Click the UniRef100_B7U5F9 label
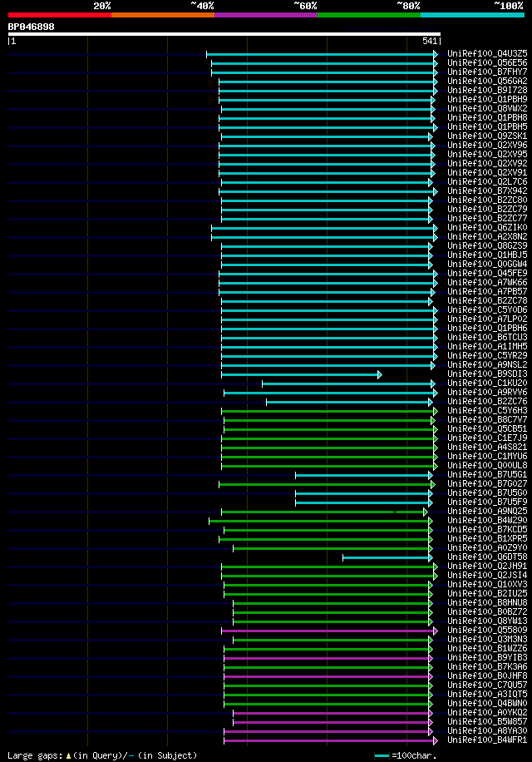The width and height of the screenshot is (532, 762). 487,502
